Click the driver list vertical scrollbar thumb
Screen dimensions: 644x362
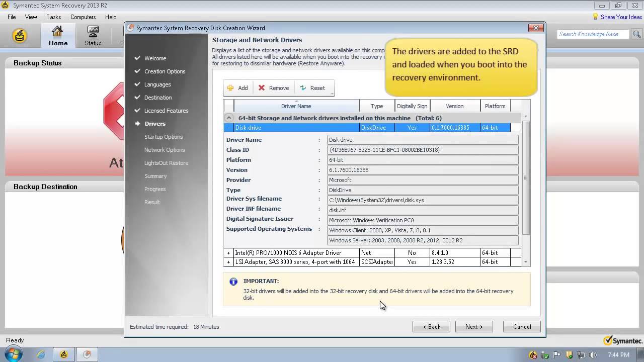point(526,177)
